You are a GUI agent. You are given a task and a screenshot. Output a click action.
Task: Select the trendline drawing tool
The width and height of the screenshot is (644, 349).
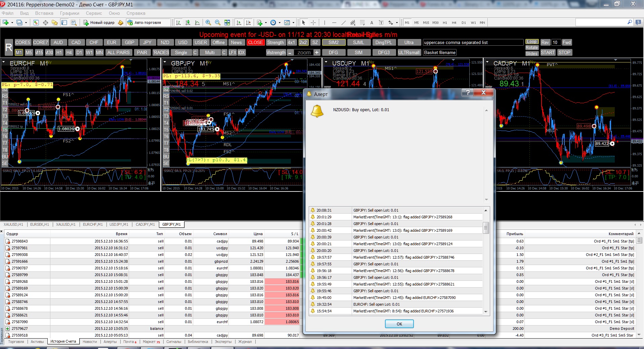[x=343, y=23]
